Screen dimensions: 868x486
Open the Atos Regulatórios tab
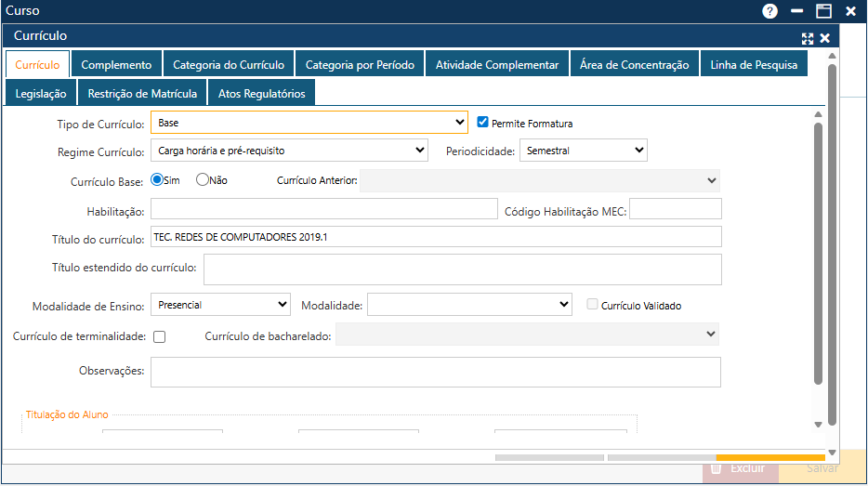[x=261, y=94]
